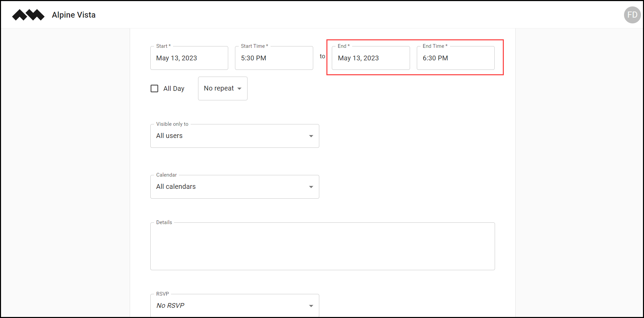This screenshot has width=644, height=318.
Task: Click the Start date field
Action: 189,58
